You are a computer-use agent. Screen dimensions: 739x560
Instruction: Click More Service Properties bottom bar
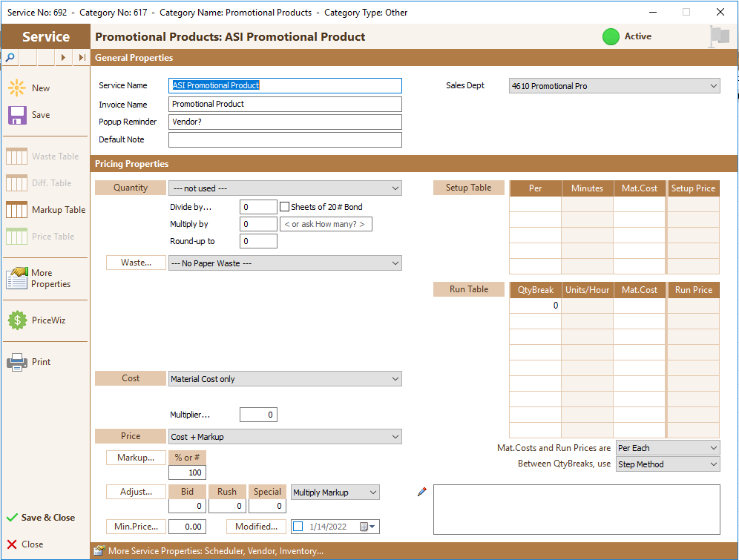pos(414,550)
